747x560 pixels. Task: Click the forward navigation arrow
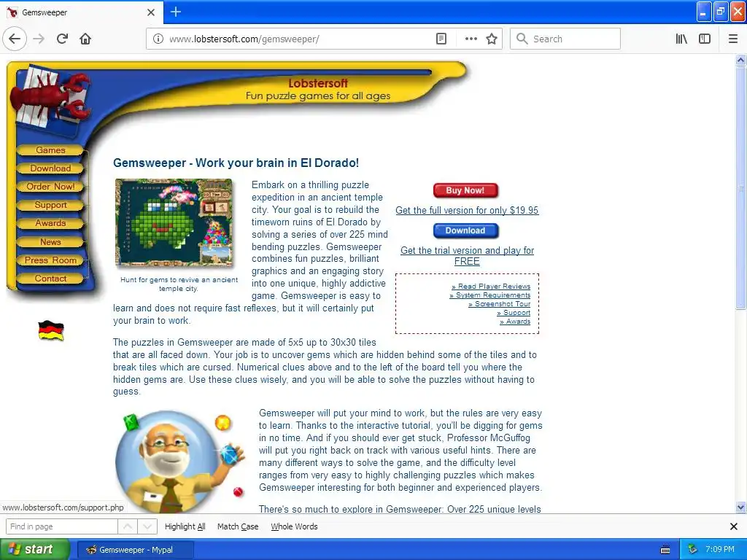coord(39,39)
